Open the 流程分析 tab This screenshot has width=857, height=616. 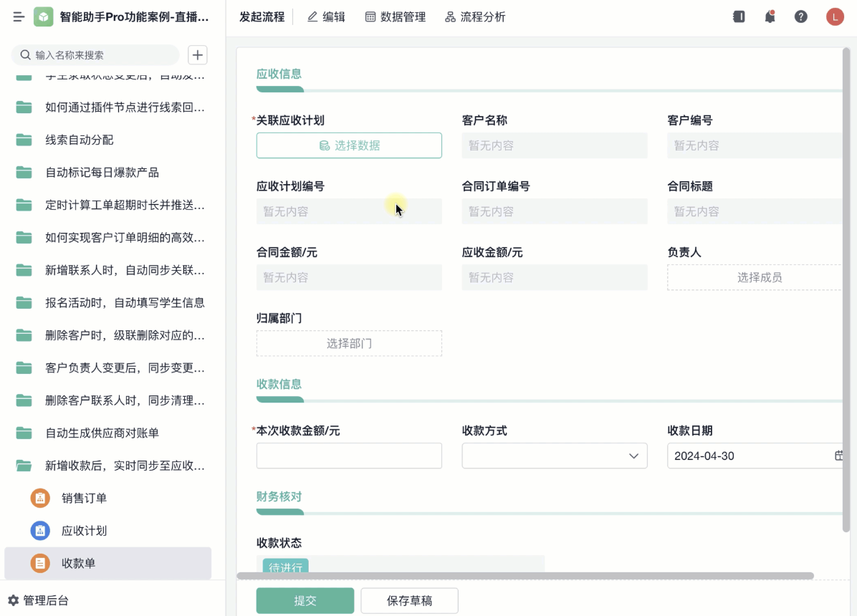[x=475, y=17]
